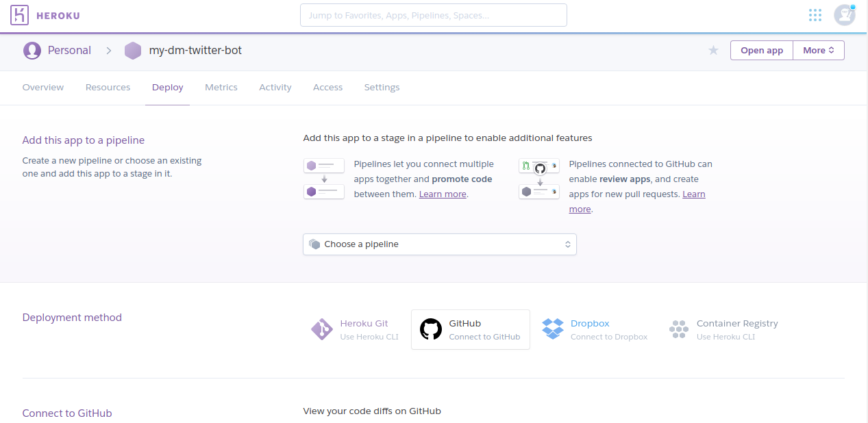This screenshot has width=868, height=423.
Task: Click the Heroku Git deployment icon
Action: click(x=322, y=329)
